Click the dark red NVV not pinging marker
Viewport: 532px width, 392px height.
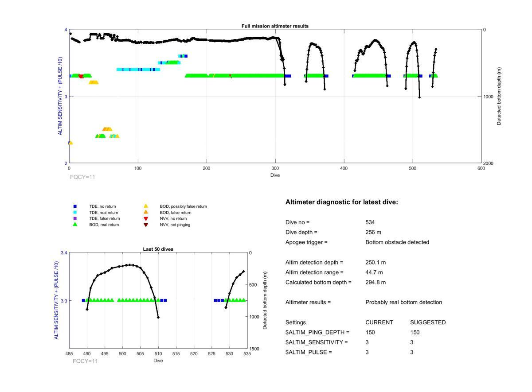[145, 225]
